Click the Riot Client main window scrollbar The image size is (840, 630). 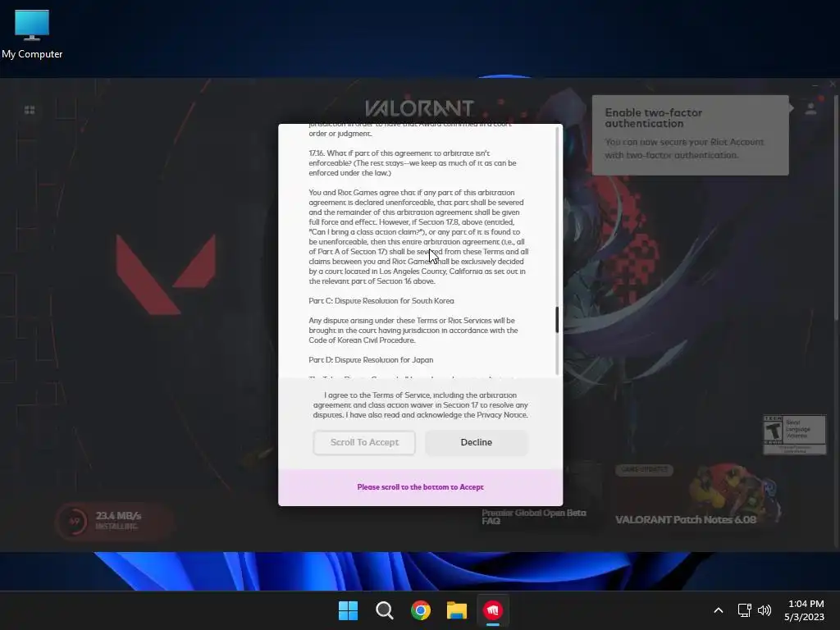point(836,209)
